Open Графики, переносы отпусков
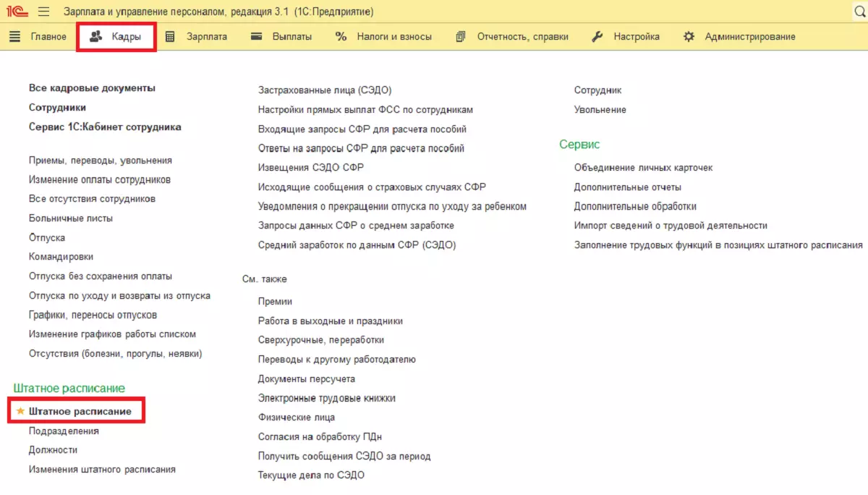 (93, 315)
